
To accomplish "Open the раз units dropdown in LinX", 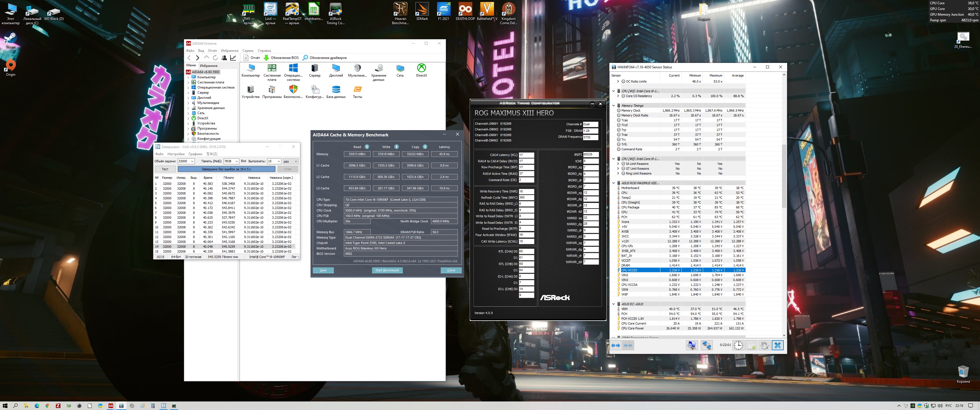I will [x=296, y=161].
